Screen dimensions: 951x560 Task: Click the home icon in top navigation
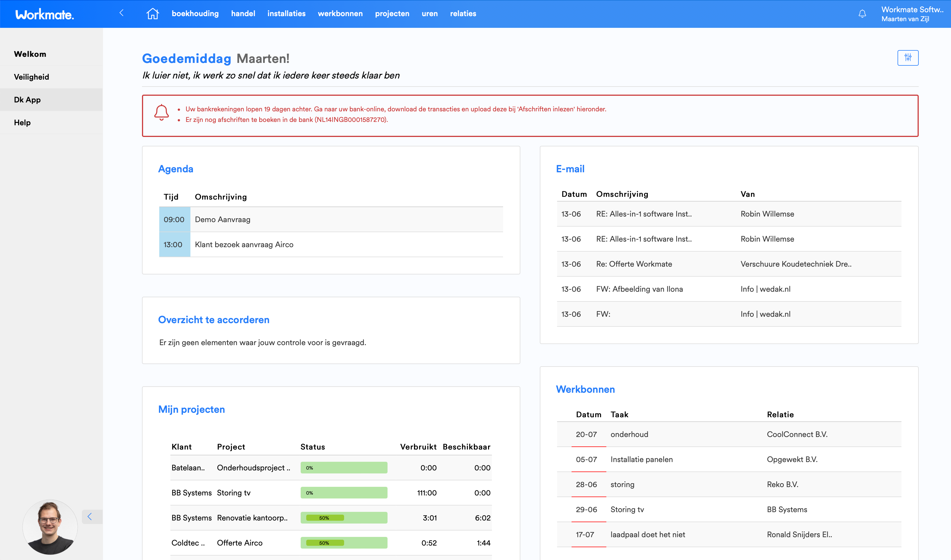(153, 14)
